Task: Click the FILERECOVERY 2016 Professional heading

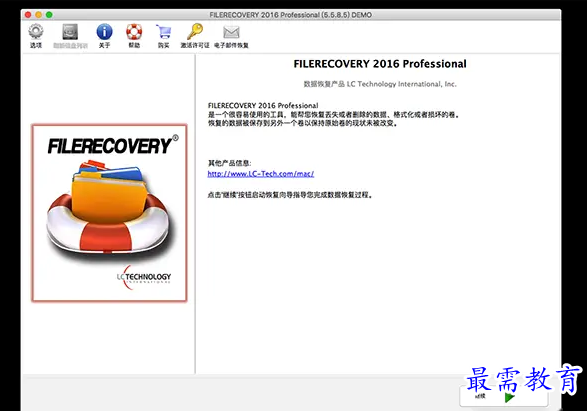Action: coord(380,64)
